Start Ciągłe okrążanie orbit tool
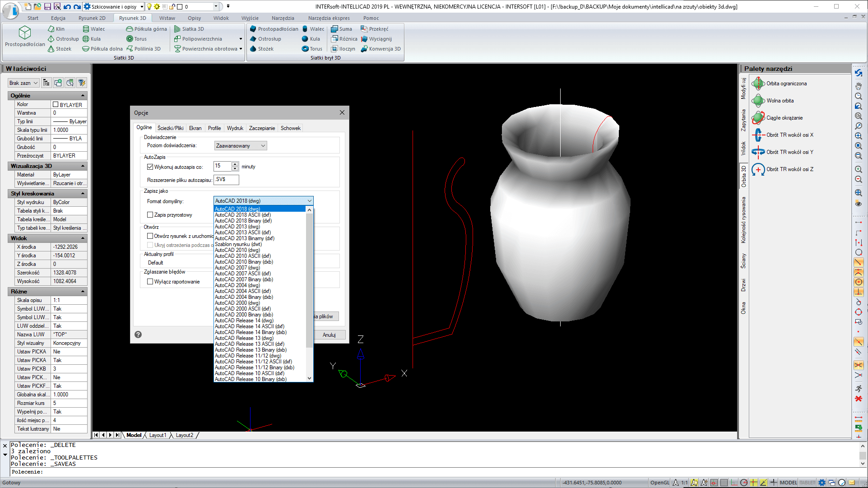868x488 pixels. [x=777, y=118]
